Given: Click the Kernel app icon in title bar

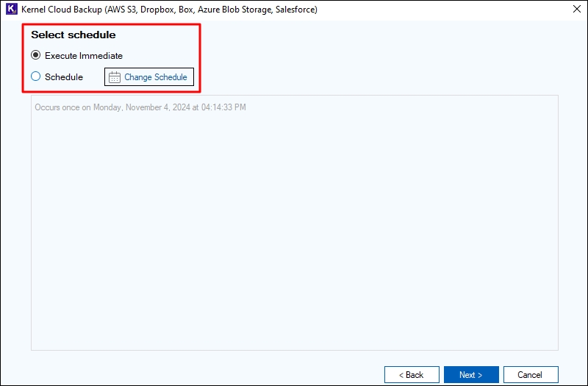Looking at the screenshot, I should (x=12, y=9).
